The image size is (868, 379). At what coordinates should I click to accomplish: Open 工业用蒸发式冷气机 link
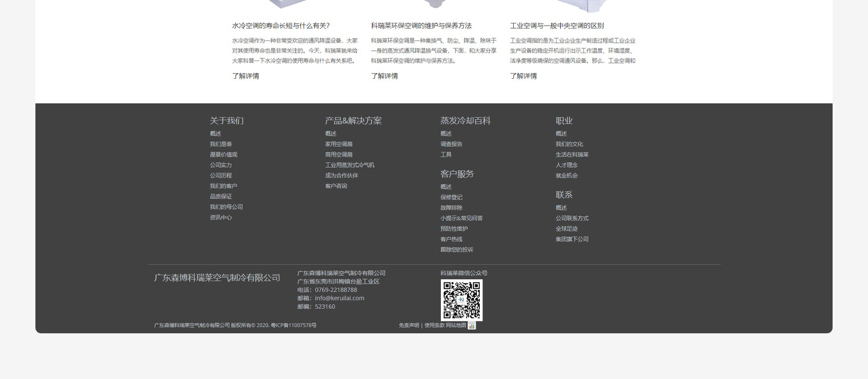coord(349,166)
